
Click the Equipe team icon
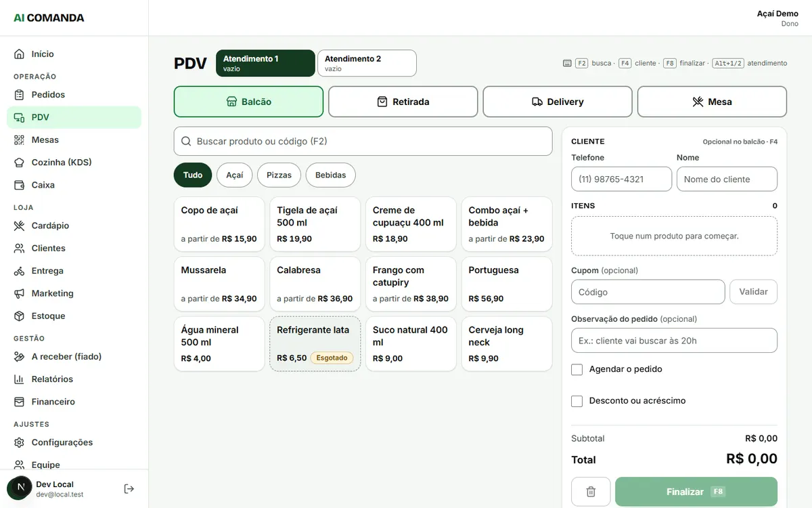[19, 465]
